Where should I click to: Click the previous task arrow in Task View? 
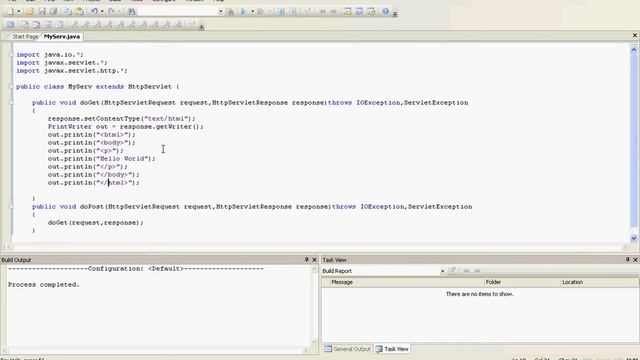466,271
